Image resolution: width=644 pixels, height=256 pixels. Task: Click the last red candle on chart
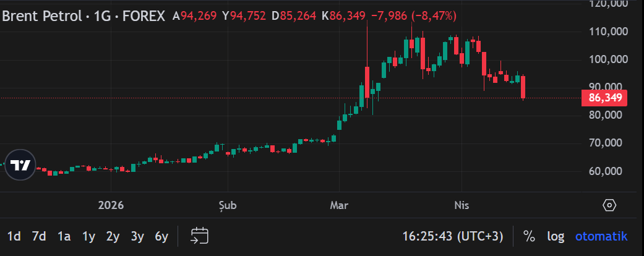(523, 87)
